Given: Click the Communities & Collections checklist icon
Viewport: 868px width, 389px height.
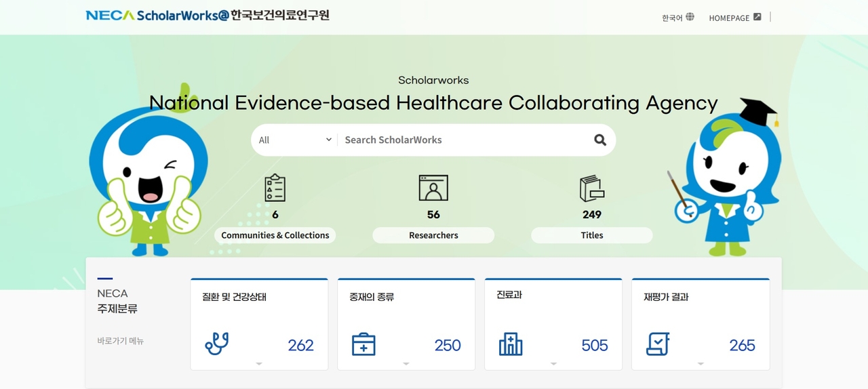Looking at the screenshot, I should click(x=275, y=188).
